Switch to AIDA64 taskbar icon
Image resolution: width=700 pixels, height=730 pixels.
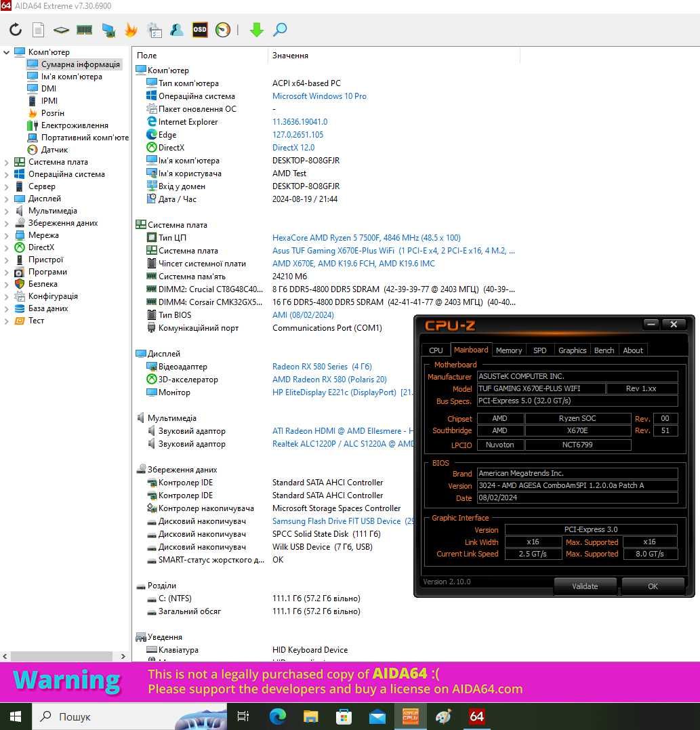pos(476,716)
